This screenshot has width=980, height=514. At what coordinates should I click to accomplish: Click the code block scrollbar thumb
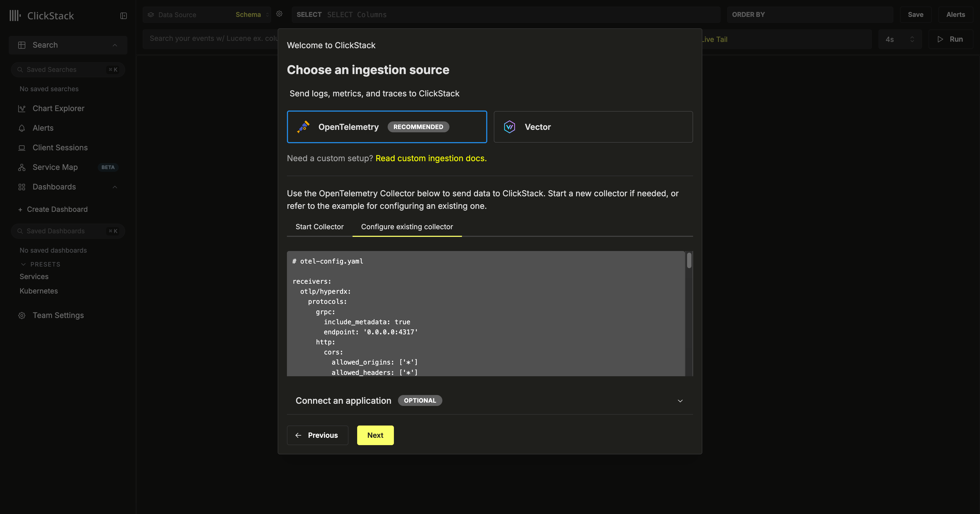click(x=689, y=261)
